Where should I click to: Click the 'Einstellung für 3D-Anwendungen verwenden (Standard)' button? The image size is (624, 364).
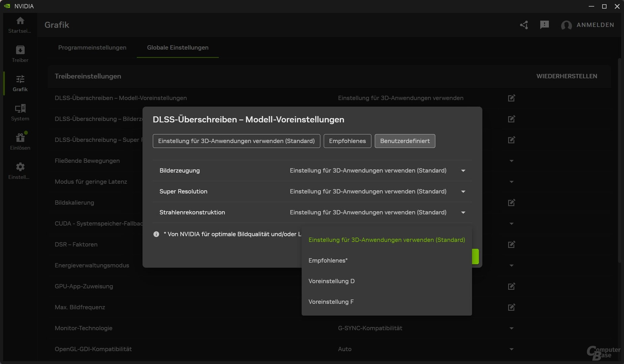point(236,141)
